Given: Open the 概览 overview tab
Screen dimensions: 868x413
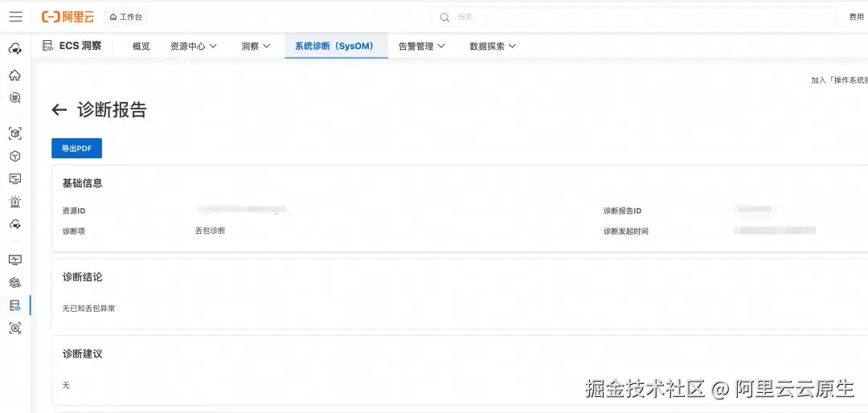Looking at the screenshot, I should coord(141,47).
